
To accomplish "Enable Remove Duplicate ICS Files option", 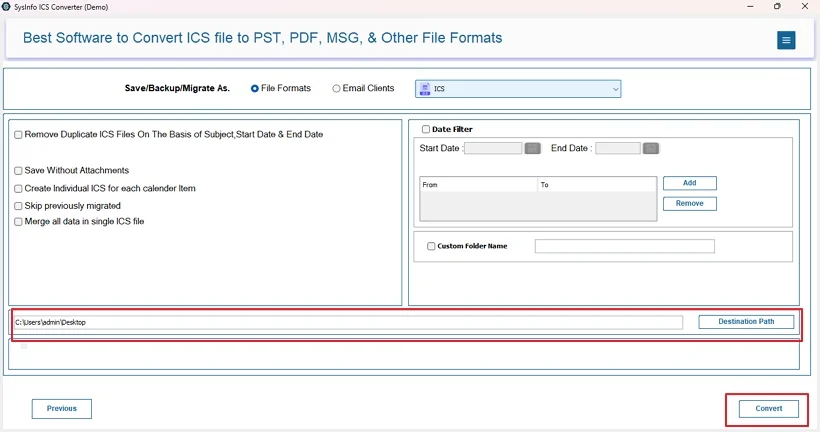I will [x=18, y=135].
